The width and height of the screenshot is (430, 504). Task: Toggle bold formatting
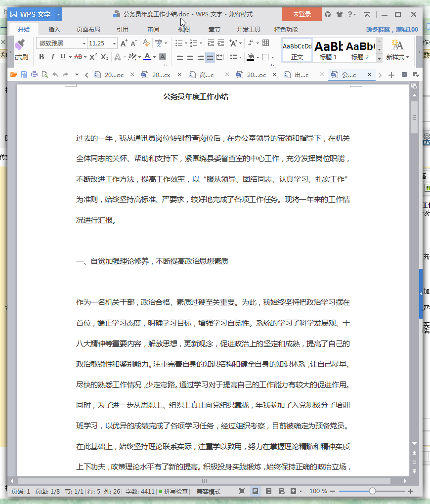(x=42, y=57)
